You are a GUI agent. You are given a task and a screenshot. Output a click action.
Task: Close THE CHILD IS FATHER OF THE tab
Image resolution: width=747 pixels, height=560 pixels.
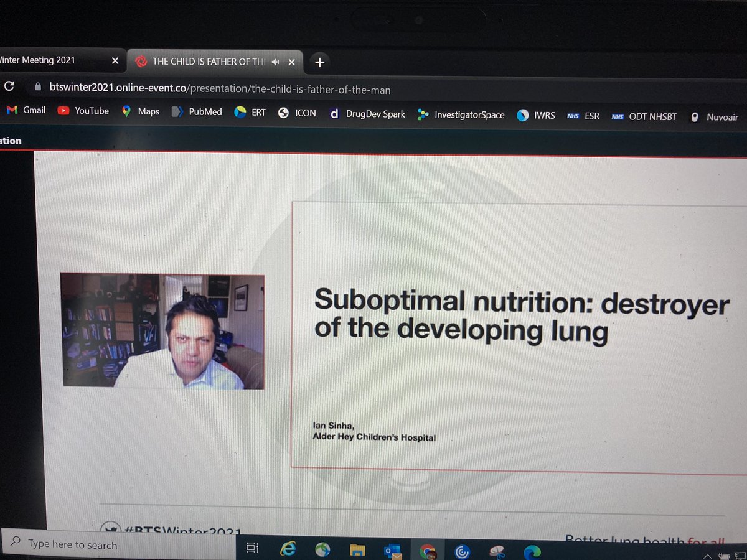coord(292,62)
